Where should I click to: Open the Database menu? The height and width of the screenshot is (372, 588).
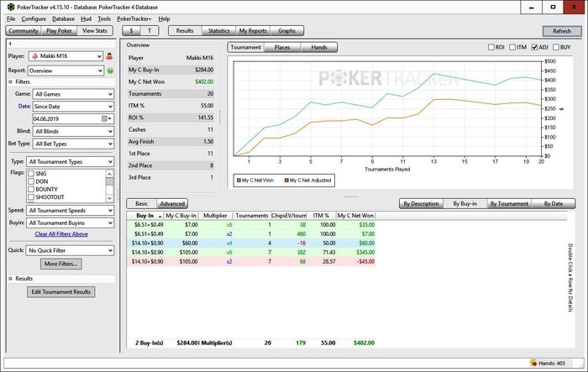(x=63, y=18)
